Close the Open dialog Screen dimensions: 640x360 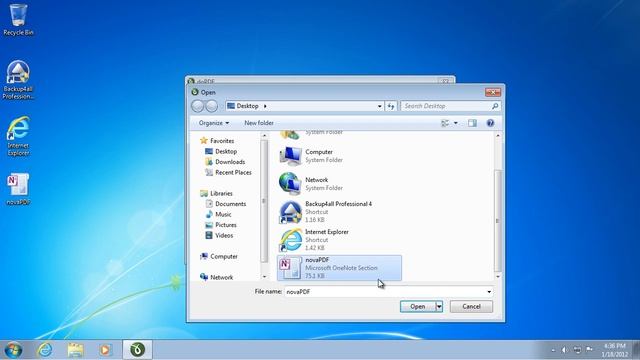(x=493, y=92)
